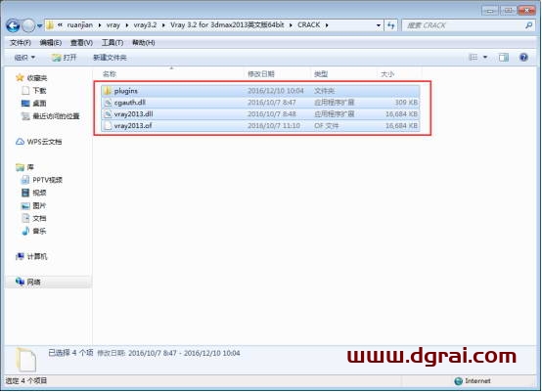The image size is (542, 392).
Task: Open 最近访问的位置 in navigation pane
Action: pyautogui.click(x=56, y=116)
